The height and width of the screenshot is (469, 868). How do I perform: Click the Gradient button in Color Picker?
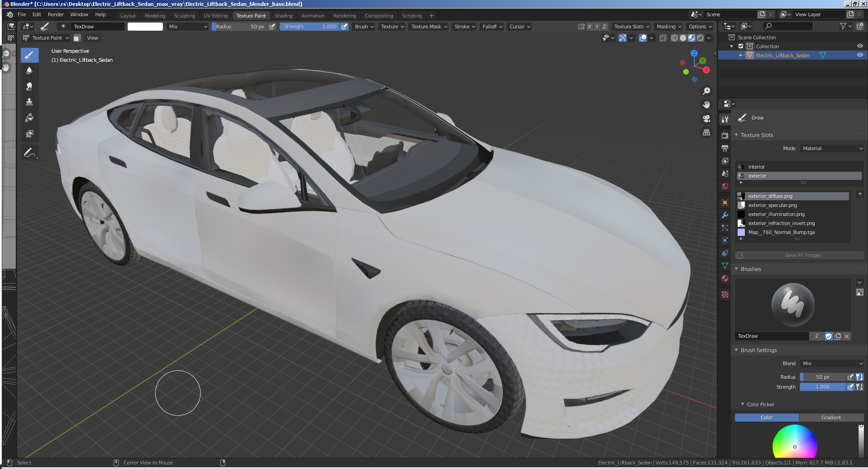pos(831,418)
